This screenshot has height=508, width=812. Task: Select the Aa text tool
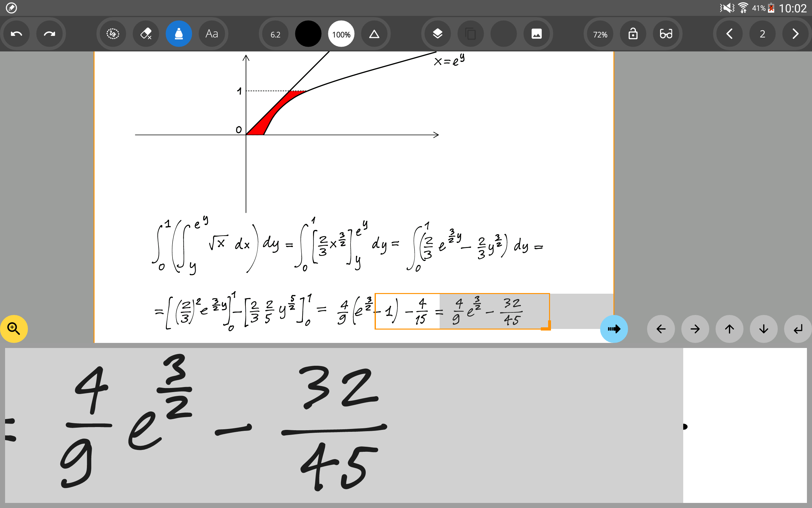(212, 34)
